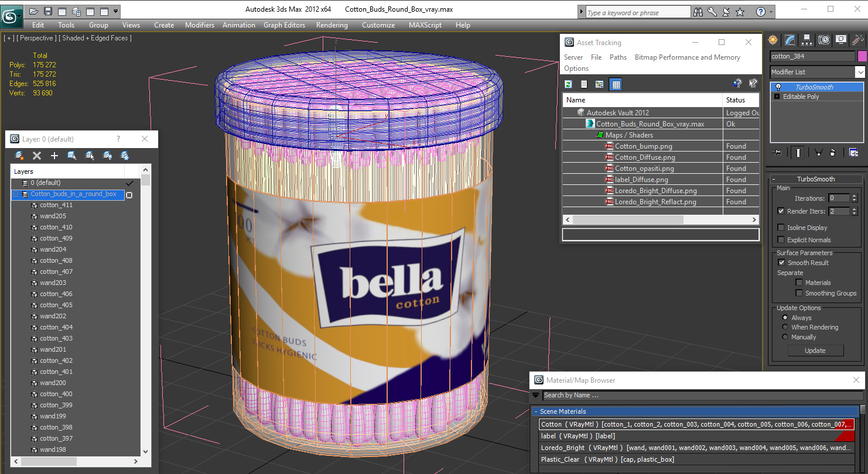The width and height of the screenshot is (868, 474).
Task: Click the Pin Stack icon below the modifier stack
Action: pos(778,152)
